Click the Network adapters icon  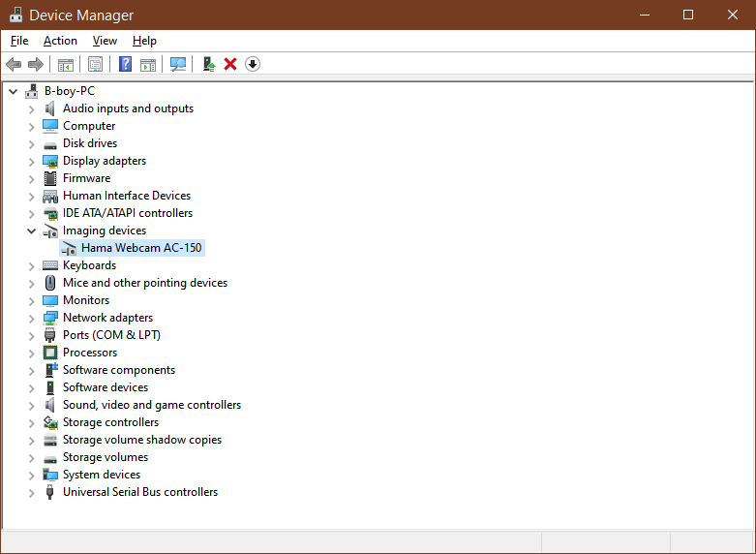[x=50, y=318]
